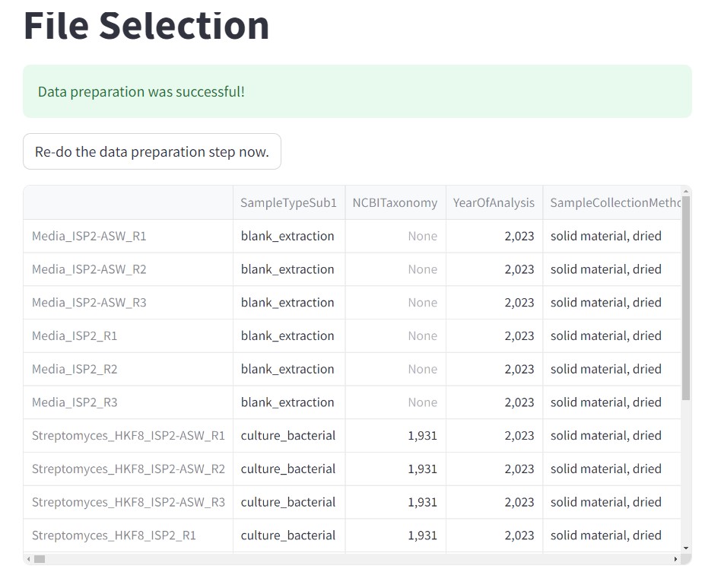Image resolution: width=721 pixels, height=588 pixels.
Task: Click the Data preparation was successful banner
Action: pyautogui.click(x=357, y=91)
